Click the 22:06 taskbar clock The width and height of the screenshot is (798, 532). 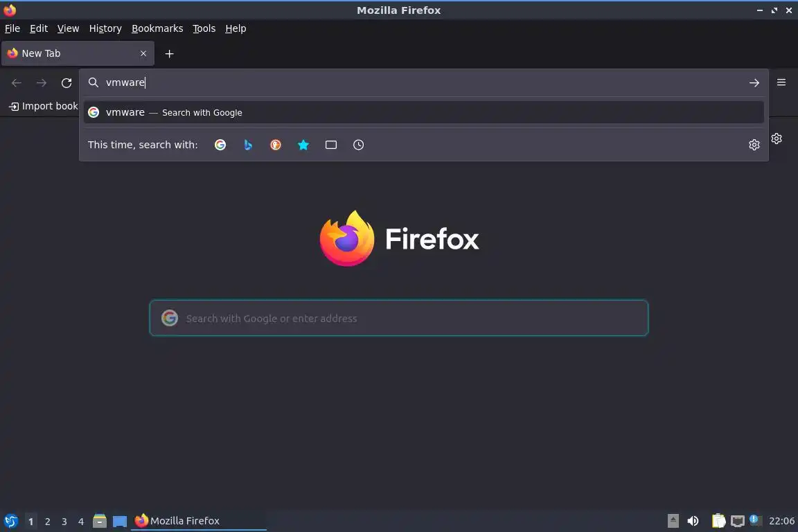[781, 521]
